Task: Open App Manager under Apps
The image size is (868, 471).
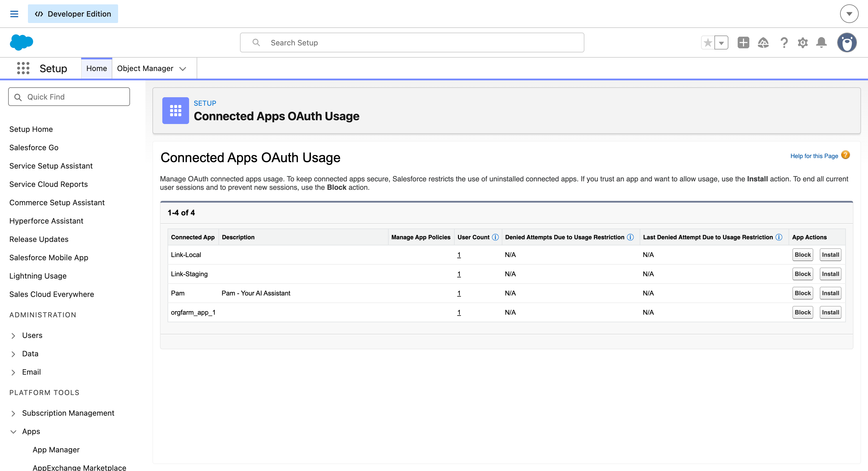Action: (x=56, y=450)
